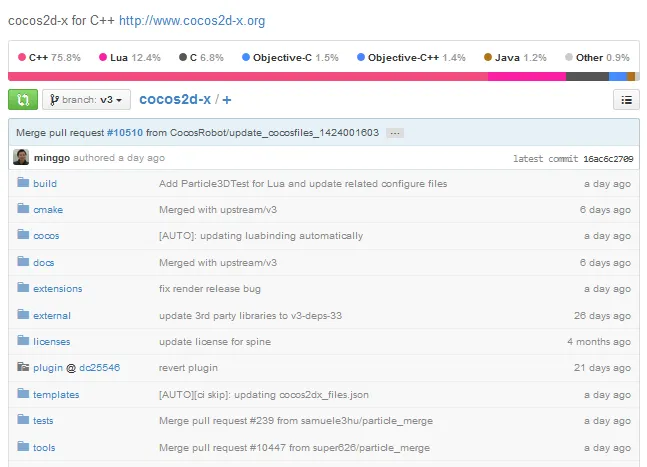Open the docs folder
This screenshot has width=647, height=467.
coord(44,263)
